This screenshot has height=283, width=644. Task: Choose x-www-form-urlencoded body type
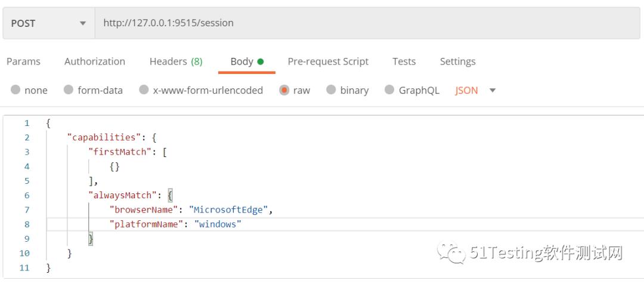click(x=144, y=90)
